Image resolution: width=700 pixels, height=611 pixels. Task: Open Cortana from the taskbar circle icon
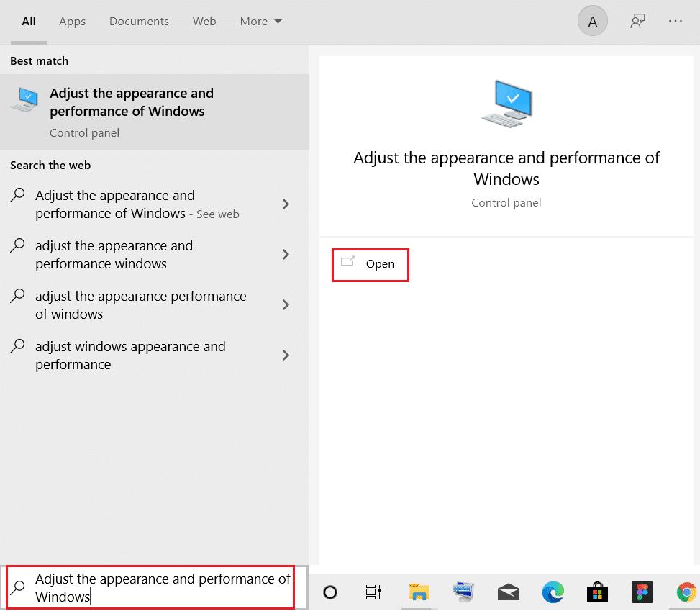coord(330,592)
